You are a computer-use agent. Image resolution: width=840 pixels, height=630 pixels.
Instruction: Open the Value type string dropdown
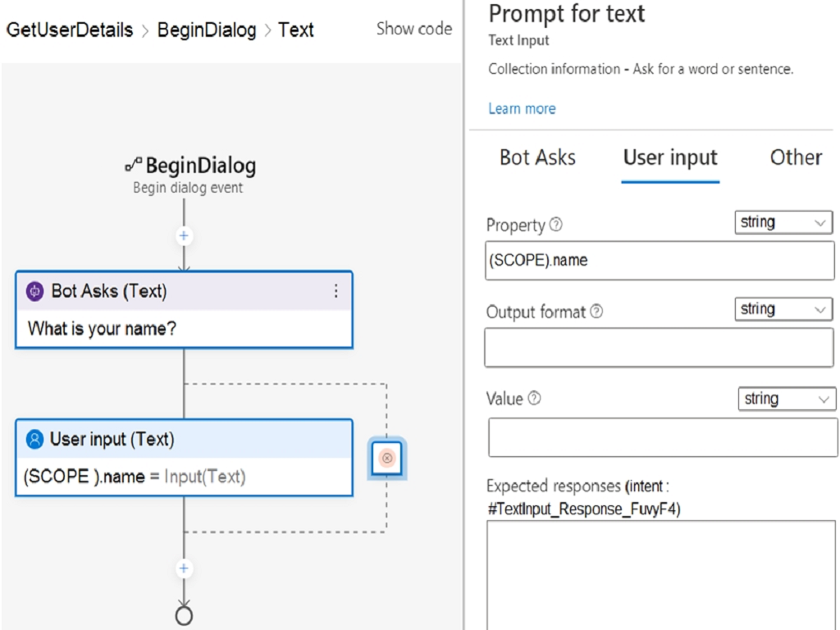(x=787, y=399)
